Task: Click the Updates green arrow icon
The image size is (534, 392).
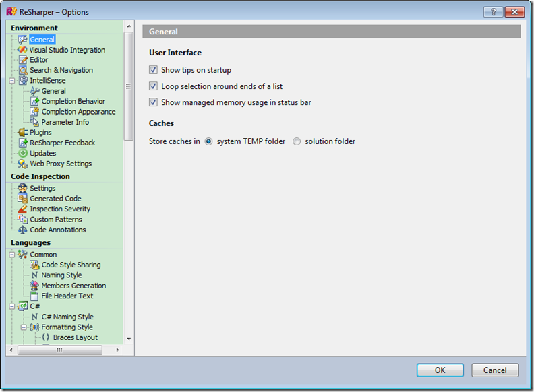Action: click(x=22, y=153)
